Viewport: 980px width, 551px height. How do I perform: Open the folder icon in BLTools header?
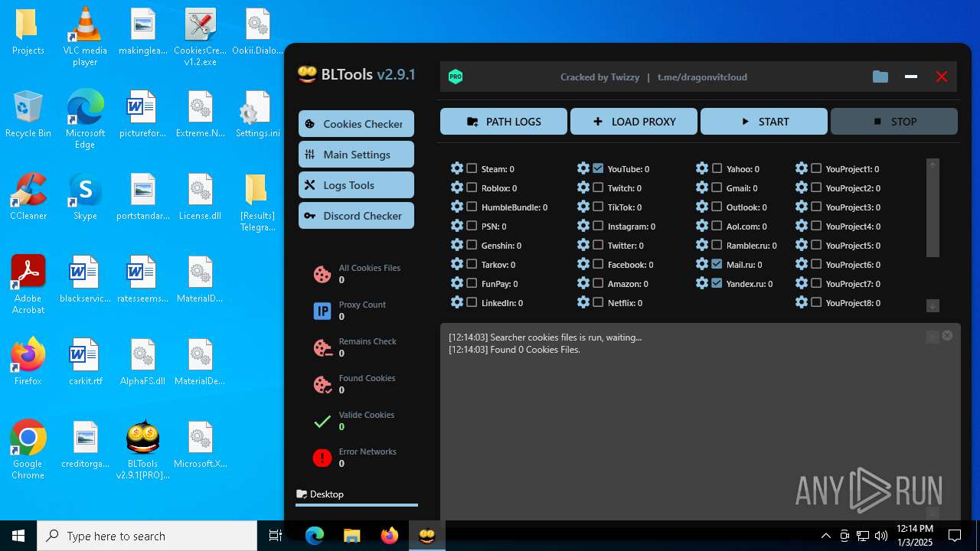coord(880,77)
